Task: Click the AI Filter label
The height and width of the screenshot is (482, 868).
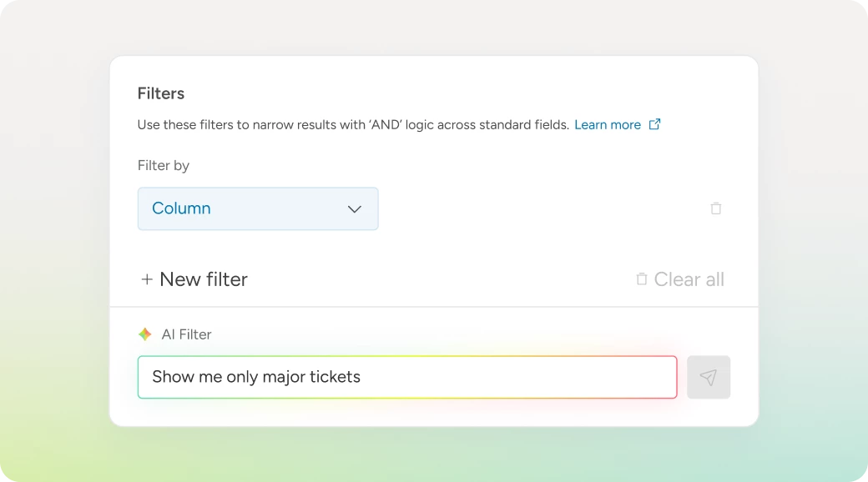Action: [x=186, y=334]
